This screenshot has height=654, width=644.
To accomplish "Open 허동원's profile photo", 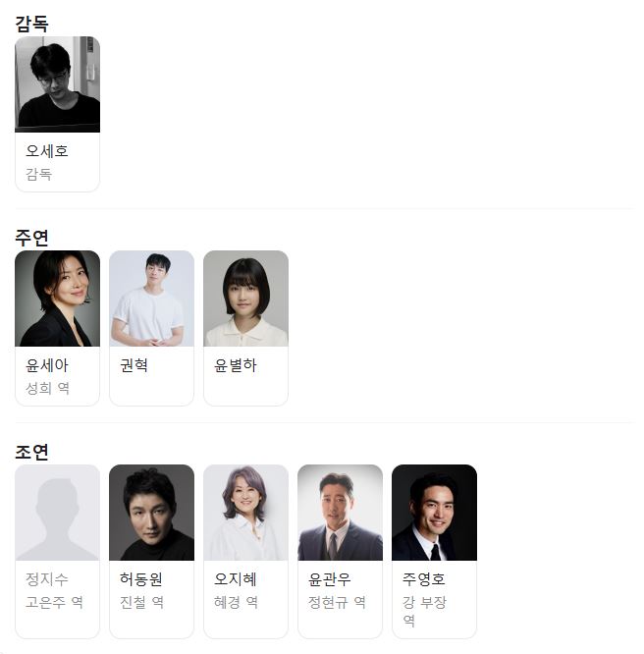I will (152, 513).
